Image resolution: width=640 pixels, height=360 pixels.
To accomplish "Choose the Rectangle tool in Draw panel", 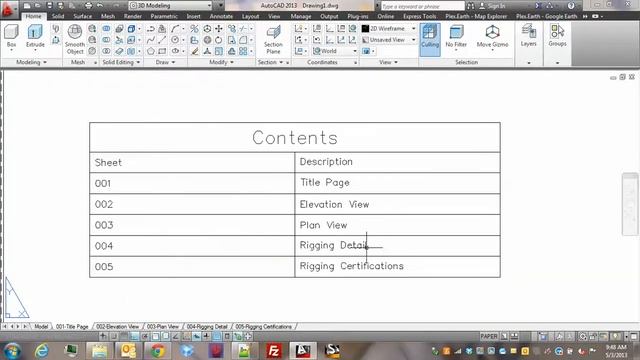I will point(162,51).
